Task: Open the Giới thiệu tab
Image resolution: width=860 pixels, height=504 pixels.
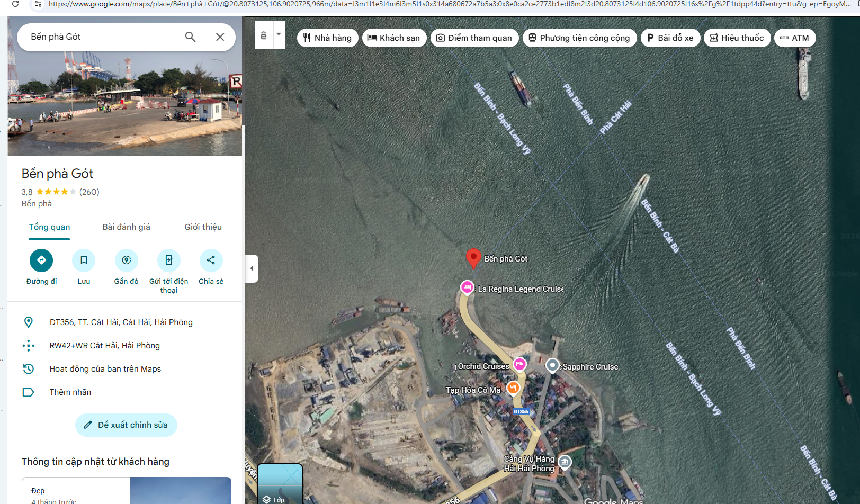Action: coord(203,227)
